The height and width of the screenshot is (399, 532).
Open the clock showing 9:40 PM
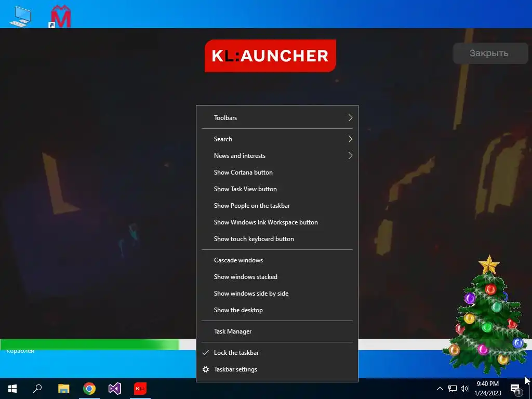pos(487,389)
